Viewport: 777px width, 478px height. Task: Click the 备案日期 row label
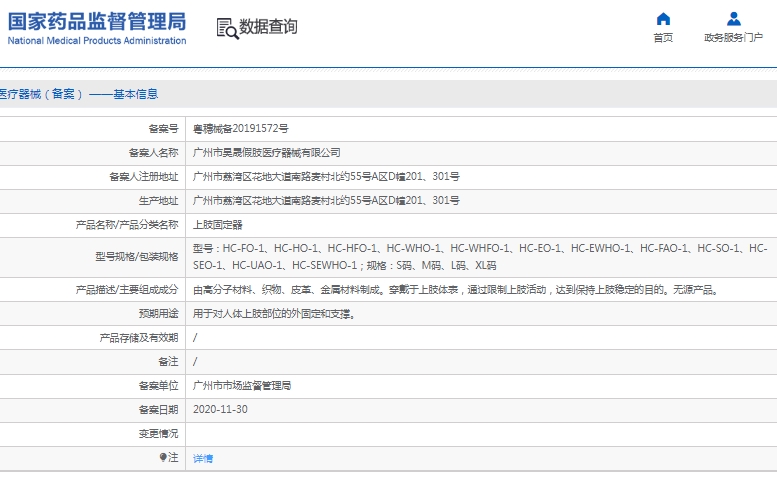tap(158, 410)
